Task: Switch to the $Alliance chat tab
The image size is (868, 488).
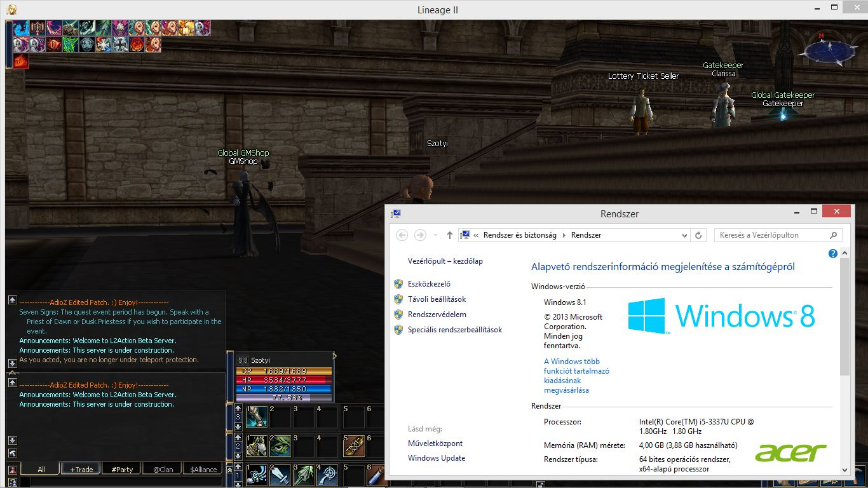Action: 203,469
